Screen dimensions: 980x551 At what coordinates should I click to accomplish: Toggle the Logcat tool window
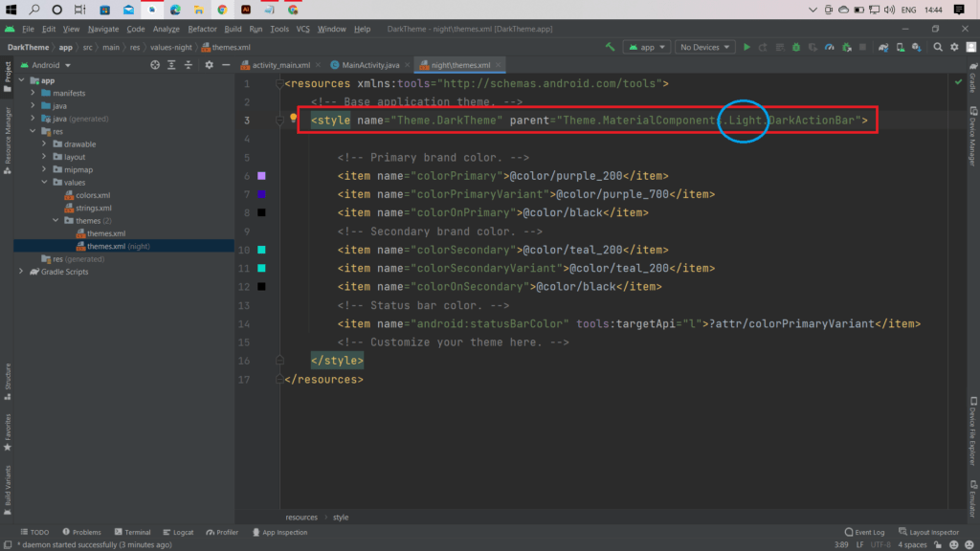tap(178, 532)
